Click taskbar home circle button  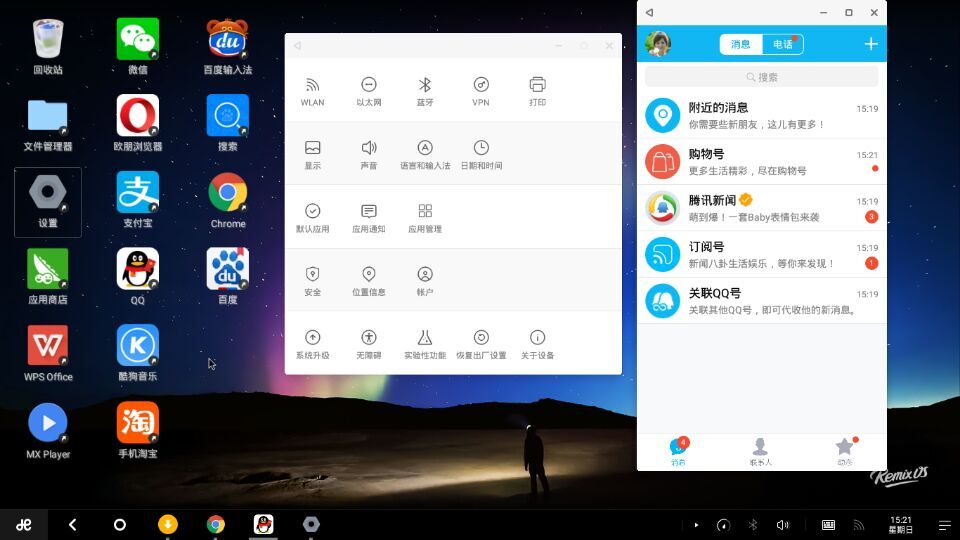tap(120, 525)
